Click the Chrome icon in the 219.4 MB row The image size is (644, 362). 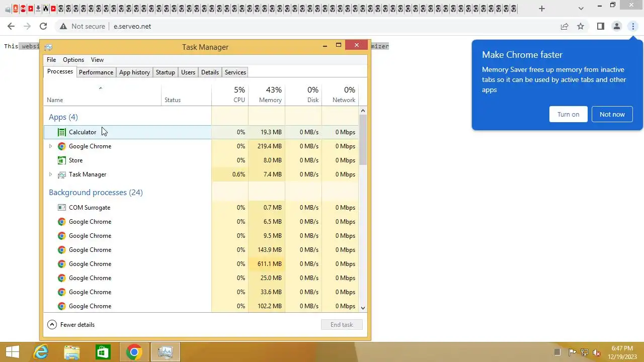pyautogui.click(x=61, y=146)
